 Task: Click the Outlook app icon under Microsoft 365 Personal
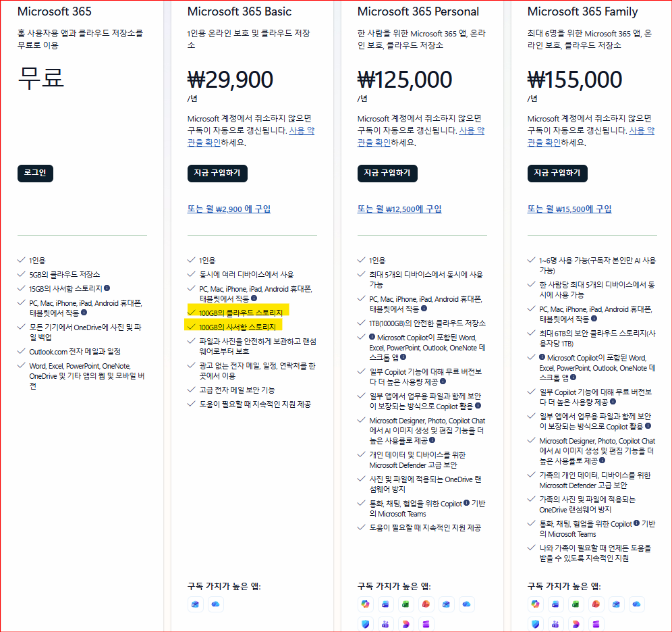click(x=446, y=604)
